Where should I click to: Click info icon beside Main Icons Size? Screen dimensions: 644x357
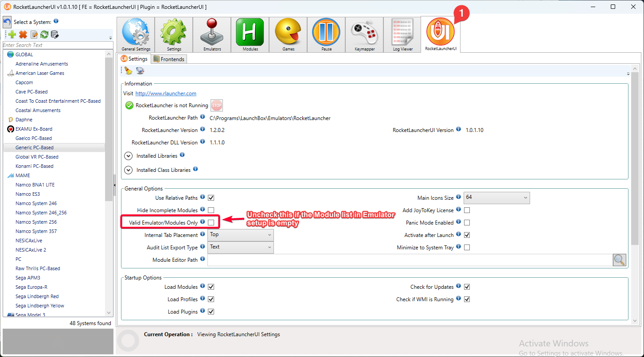[459, 197]
